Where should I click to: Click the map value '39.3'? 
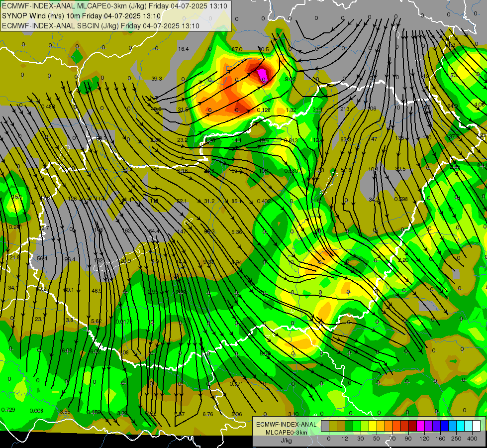pyautogui.click(x=157, y=79)
